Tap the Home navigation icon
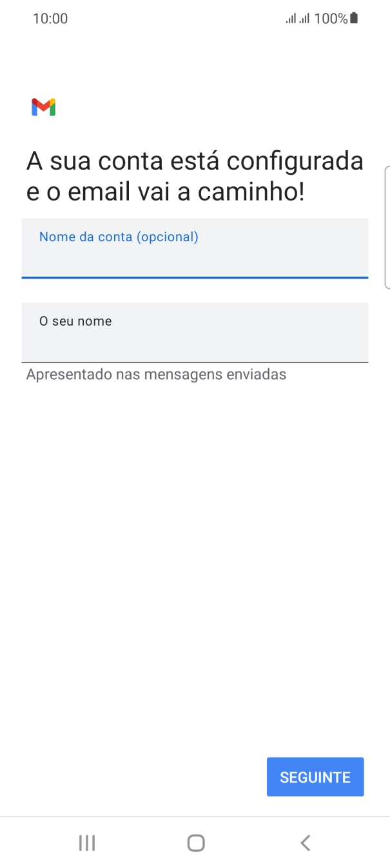This screenshot has height=868, width=390. [195, 842]
